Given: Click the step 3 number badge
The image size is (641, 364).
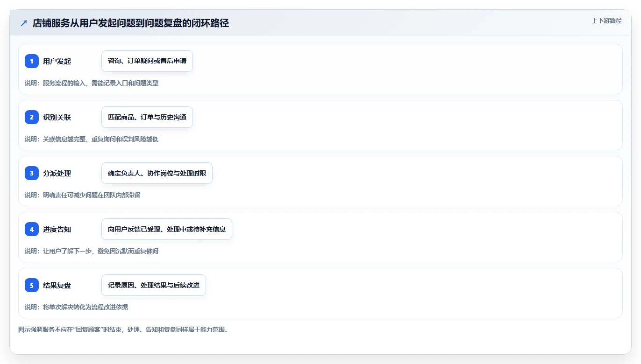Looking at the screenshot, I should click(32, 173).
